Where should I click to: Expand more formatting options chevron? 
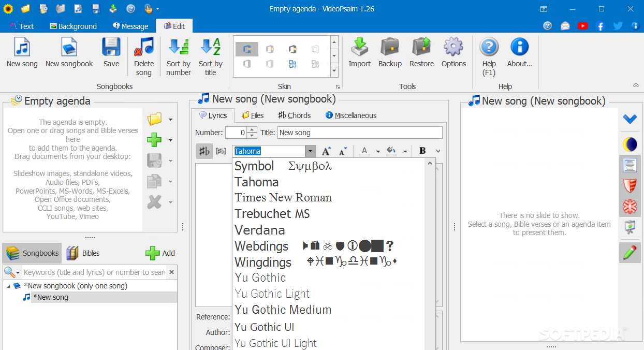pyautogui.click(x=438, y=151)
